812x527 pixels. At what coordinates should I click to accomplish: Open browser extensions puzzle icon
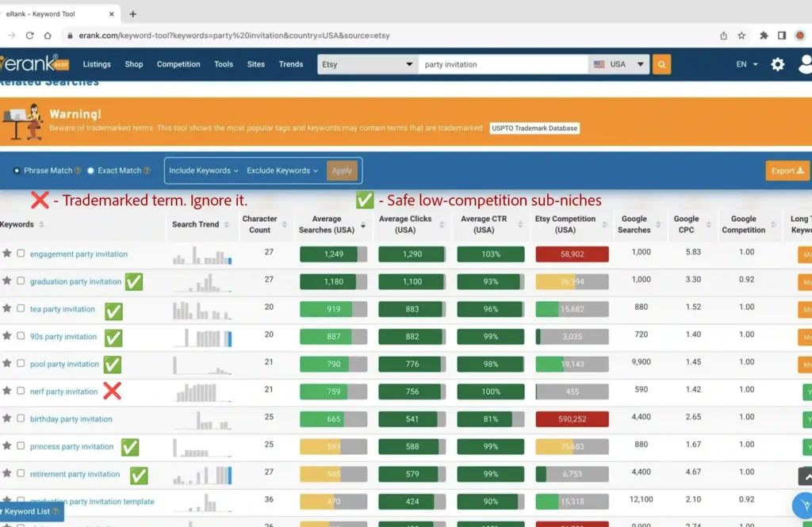click(x=764, y=36)
